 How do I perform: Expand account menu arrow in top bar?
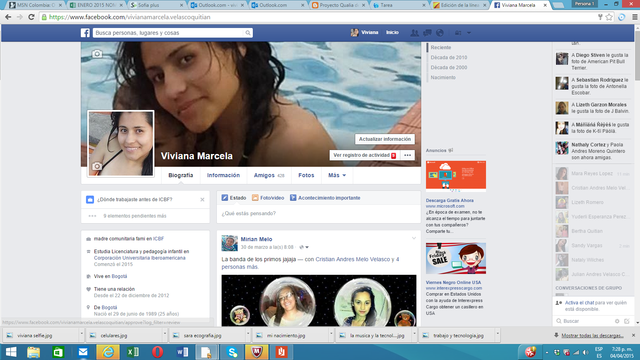469,33
